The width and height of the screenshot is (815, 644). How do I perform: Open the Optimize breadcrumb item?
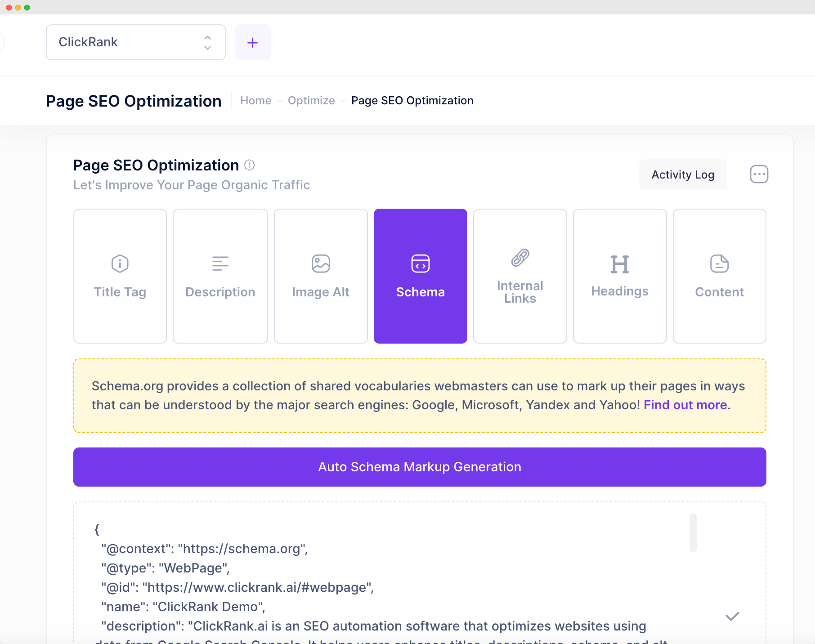(311, 100)
